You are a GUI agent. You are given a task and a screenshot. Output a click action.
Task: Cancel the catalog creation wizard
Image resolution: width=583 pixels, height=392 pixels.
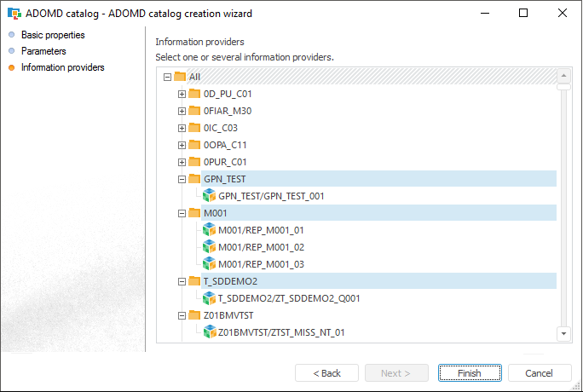click(x=539, y=373)
